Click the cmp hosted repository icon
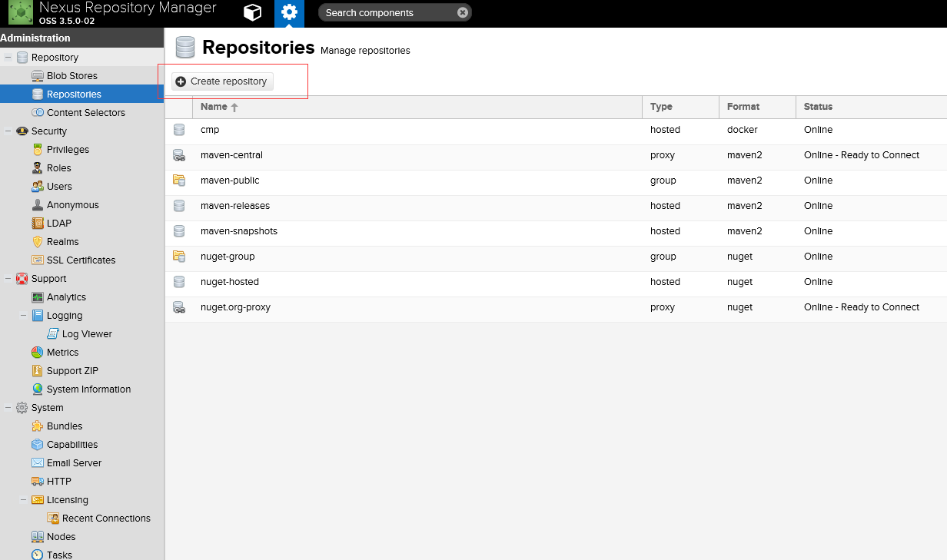The width and height of the screenshot is (947, 560). (x=179, y=130)
